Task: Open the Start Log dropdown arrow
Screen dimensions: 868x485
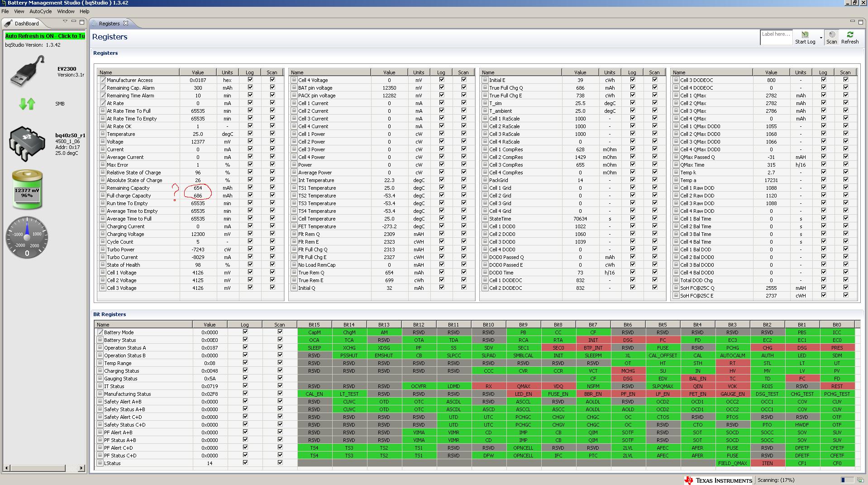Action: pyautogui.click(x=821, y=37)
